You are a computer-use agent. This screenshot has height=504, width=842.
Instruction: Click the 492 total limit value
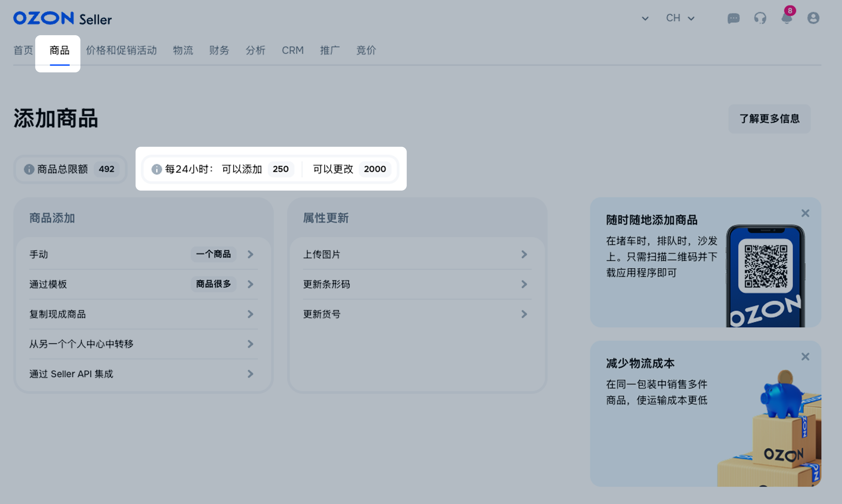click(x=106, y=169)
